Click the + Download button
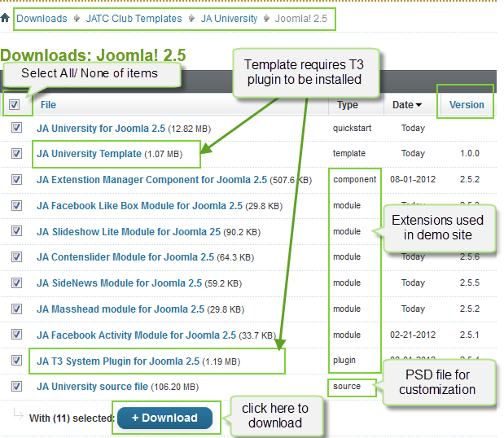This screenshot has height=438, width=504. pyautogui.click(x=165, y=418)
